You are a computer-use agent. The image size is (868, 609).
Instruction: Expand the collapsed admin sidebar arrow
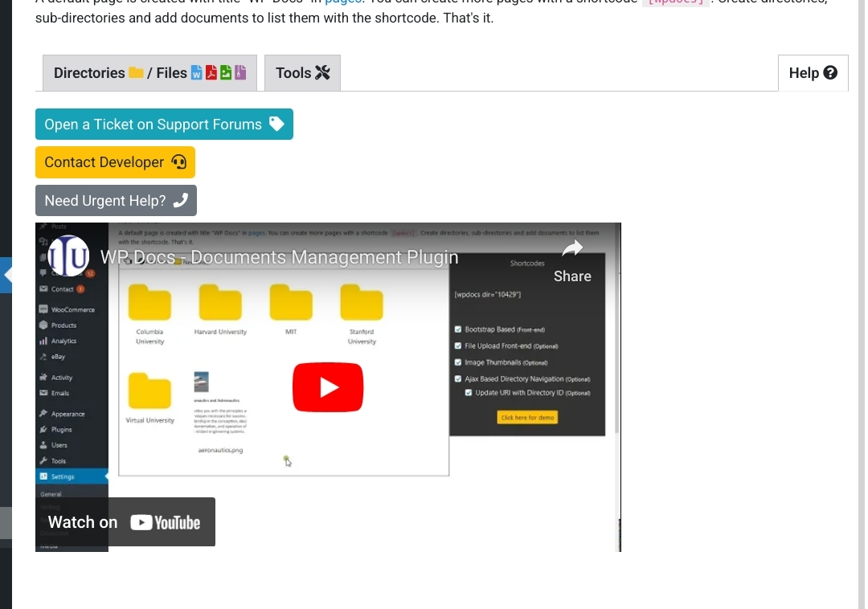point(6,275)
